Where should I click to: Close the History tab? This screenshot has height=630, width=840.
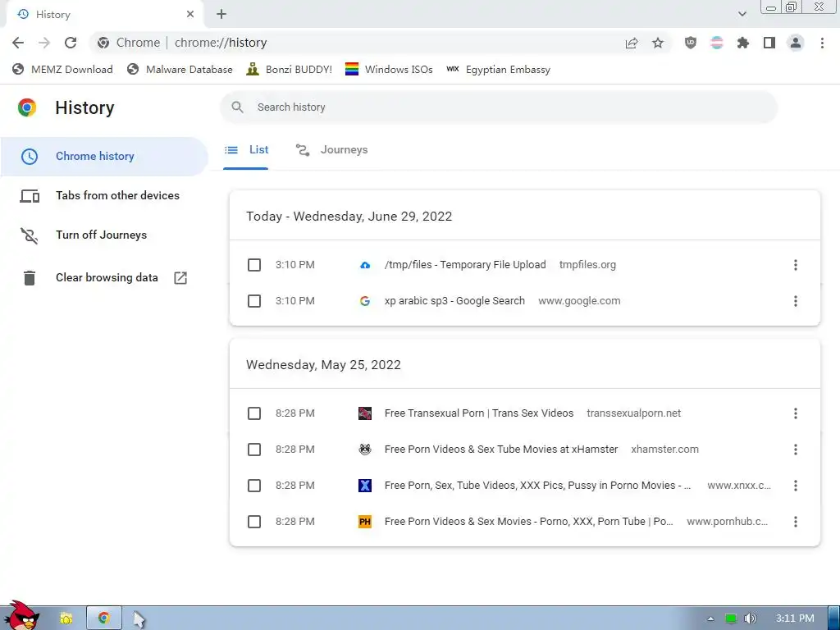tap(190, 15)
